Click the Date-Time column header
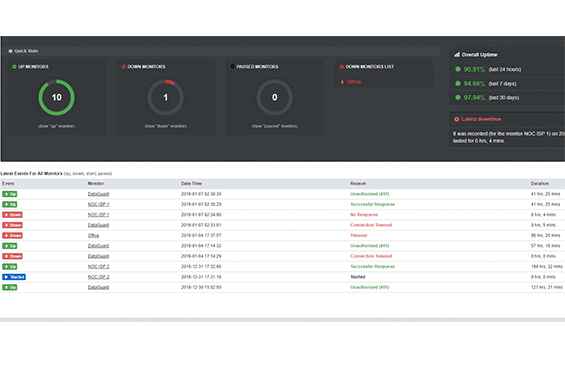This screenshot has width=565, height=370. tap(191, 184)
